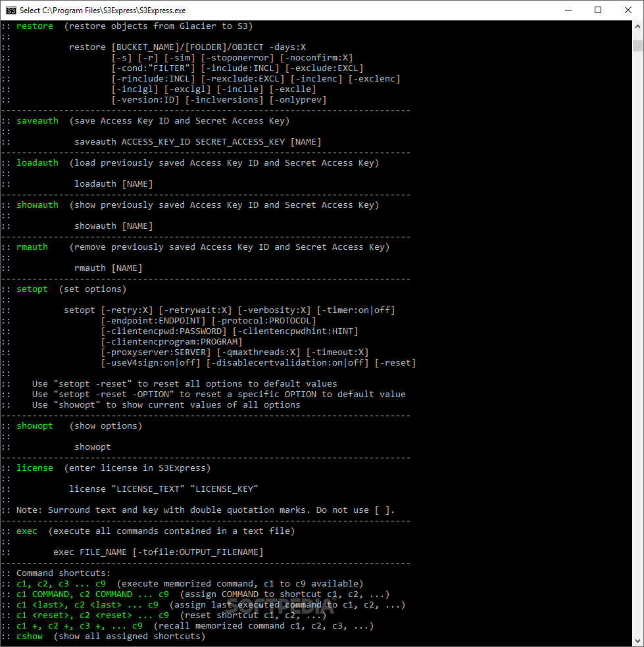The image size is (644, 647).
Task: Click 'c1, c2, c3 ... c9' shortcut text
Action: 61,584
